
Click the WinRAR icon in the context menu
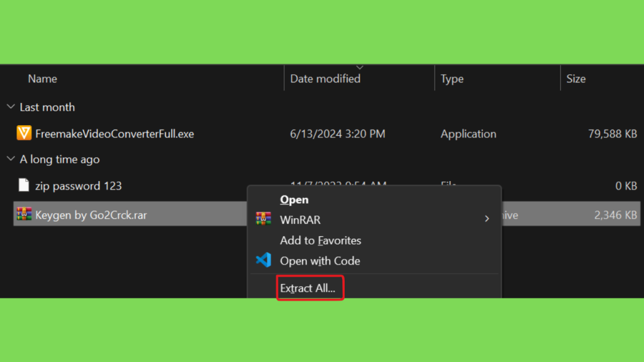coord(264,219)
